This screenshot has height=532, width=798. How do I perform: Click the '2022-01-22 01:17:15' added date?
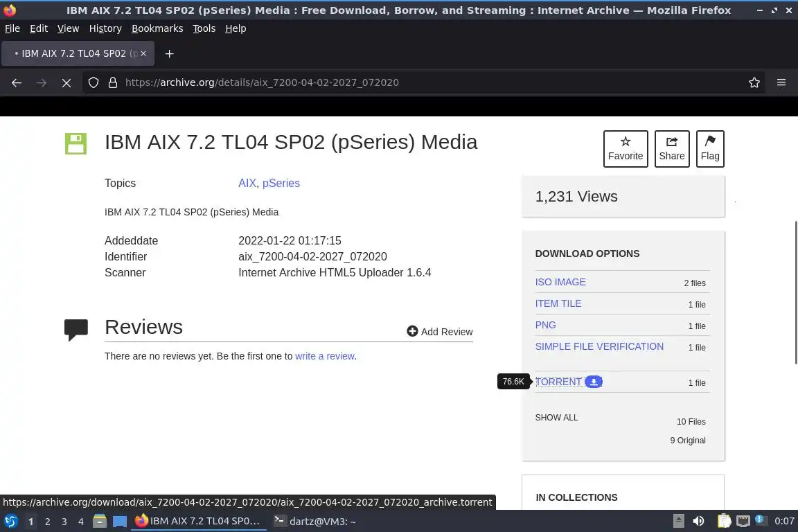point(290,241)
